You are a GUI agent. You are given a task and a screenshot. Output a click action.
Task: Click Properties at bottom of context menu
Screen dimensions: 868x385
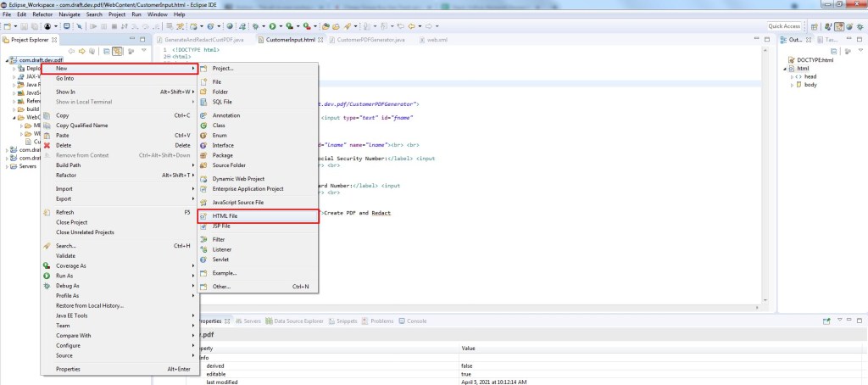coord(68,369)
